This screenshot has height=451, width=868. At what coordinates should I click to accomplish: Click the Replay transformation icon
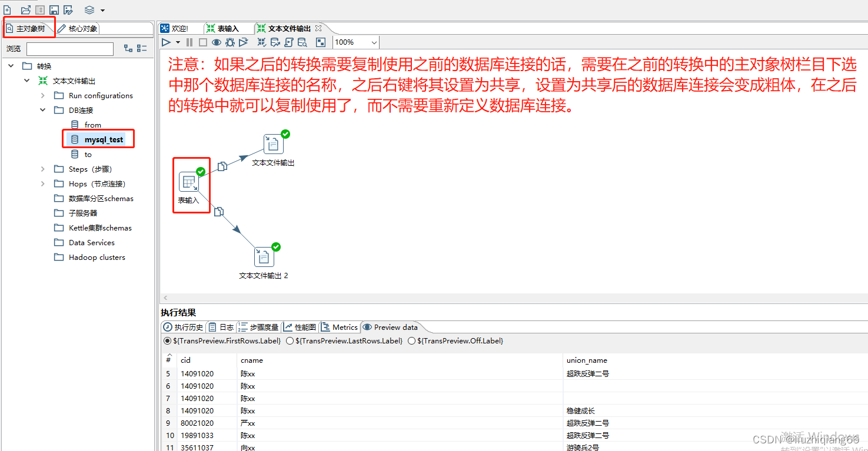tap(244, 42)
